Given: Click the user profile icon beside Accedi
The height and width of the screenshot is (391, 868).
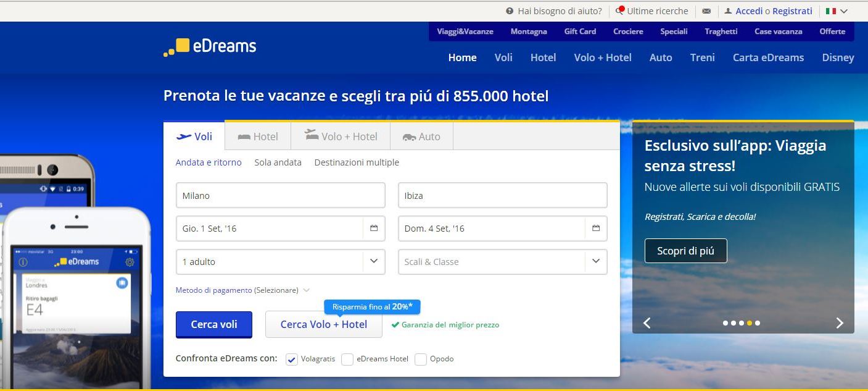Looking at the screenshot, I should point(728,11).
